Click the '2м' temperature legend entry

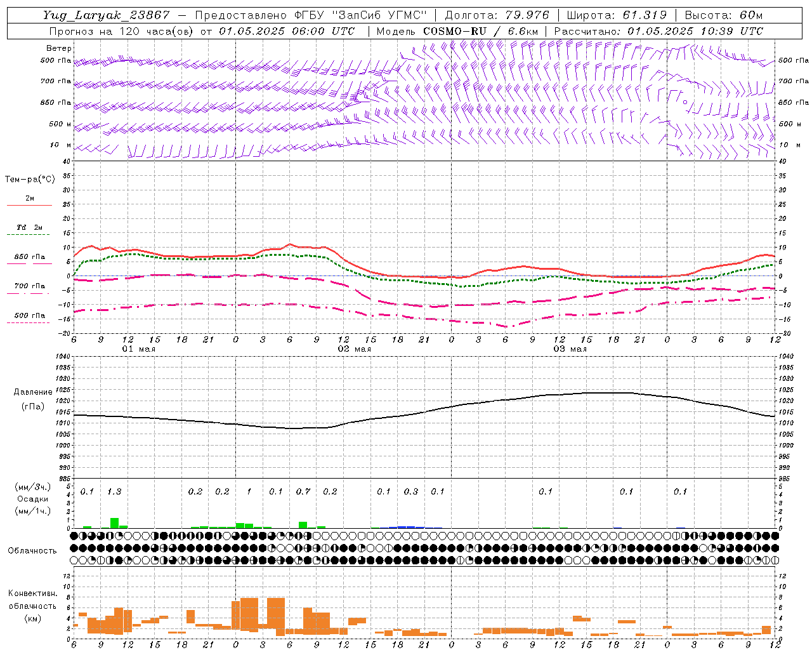tap(30, 198)
